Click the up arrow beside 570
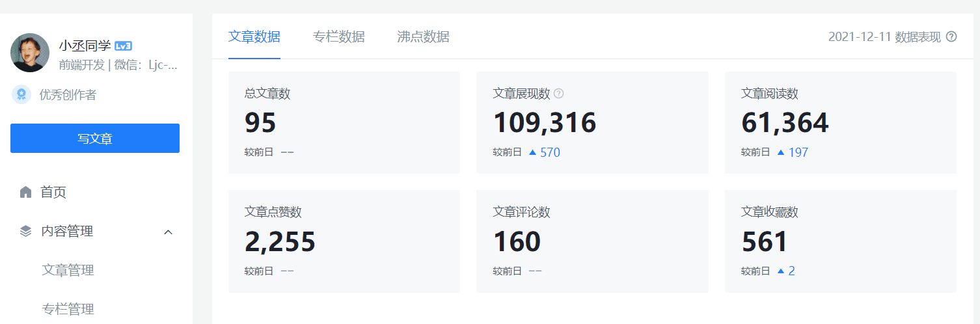 532,152
